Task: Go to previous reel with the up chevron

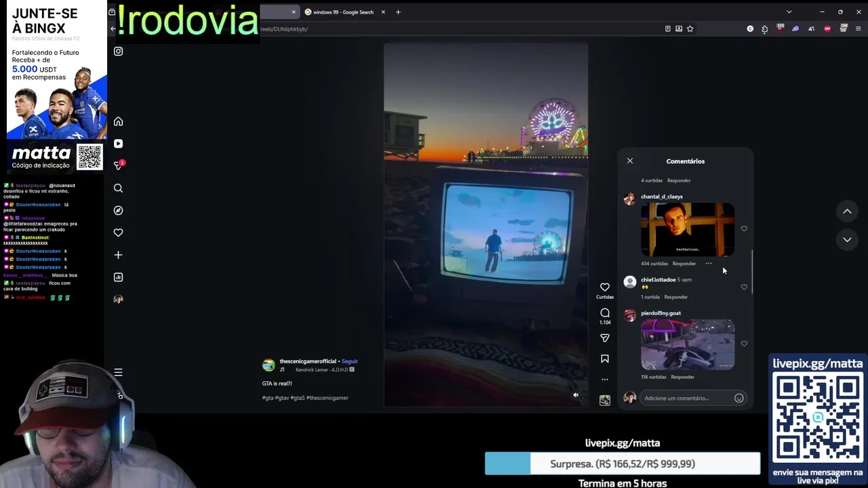Action: click(847, 211)
